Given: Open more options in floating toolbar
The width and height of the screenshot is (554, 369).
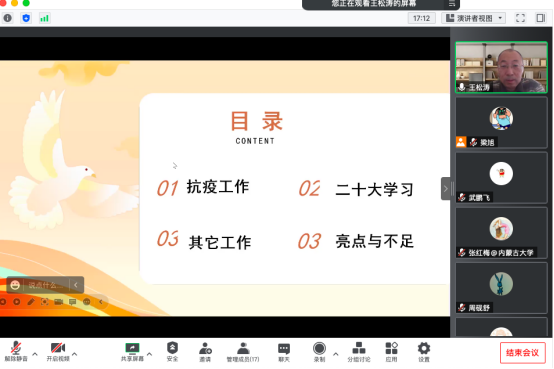Looking at the screenshot, I should coord(87,301).
